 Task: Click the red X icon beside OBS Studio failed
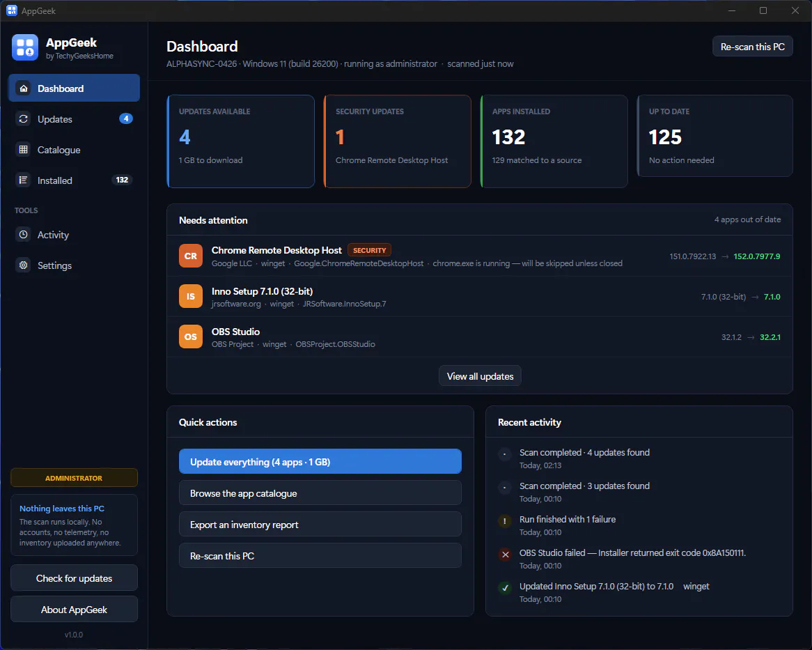[x=505, y=555]
